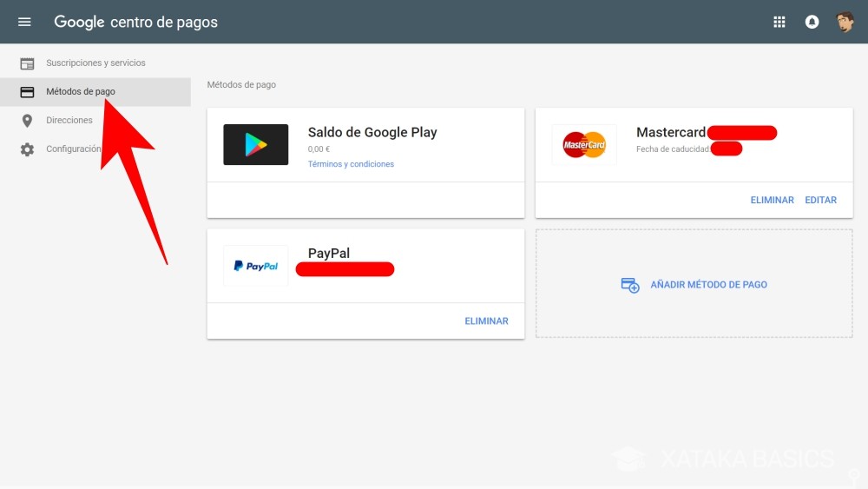Click the add payment method card icon
The height and width of the screenshot is (489, 868).
[630, 285]
